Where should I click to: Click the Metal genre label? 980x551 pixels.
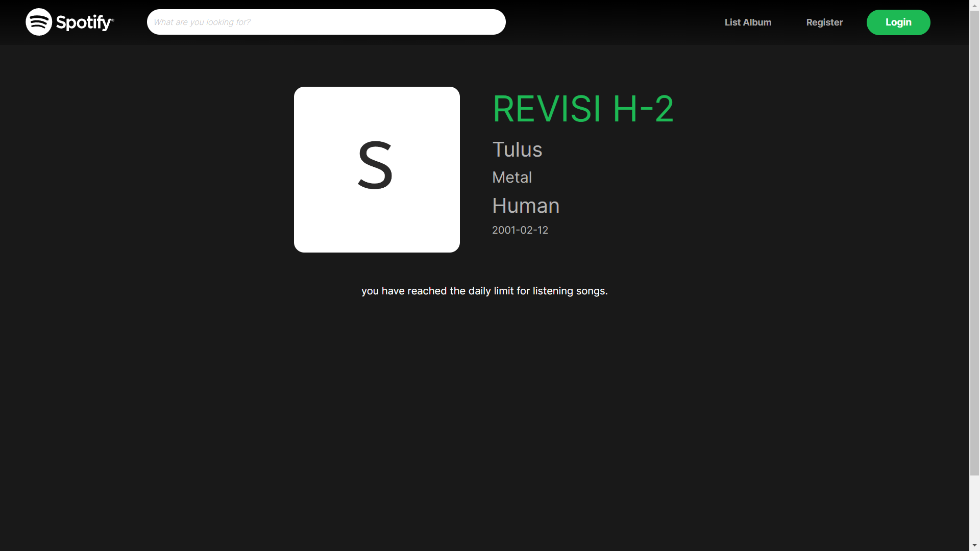[x=512, y=178]
